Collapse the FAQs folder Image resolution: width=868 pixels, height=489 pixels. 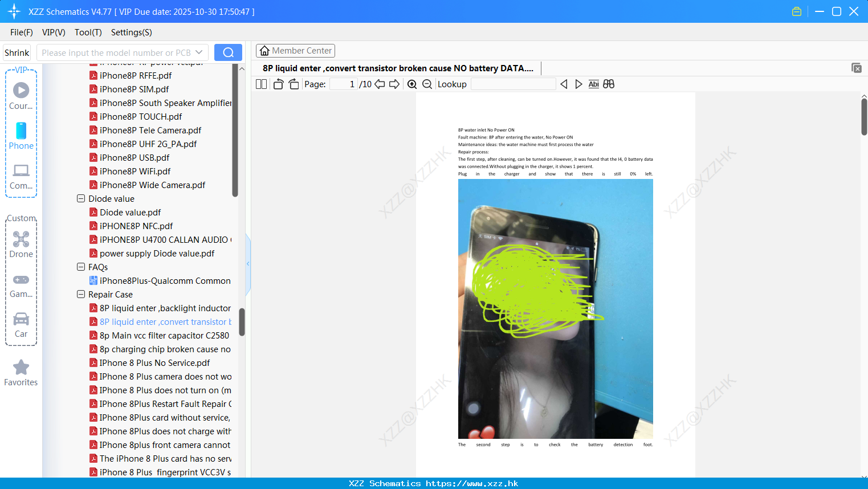click(x=81, y=267)
